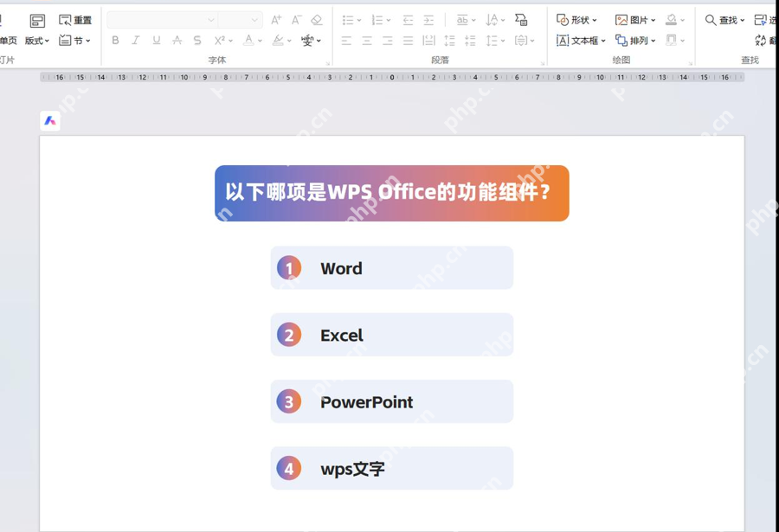Viewport: 779px width, 532px height.
Task: Click the number 4 circle badge
Action: (x=289, y=468)
